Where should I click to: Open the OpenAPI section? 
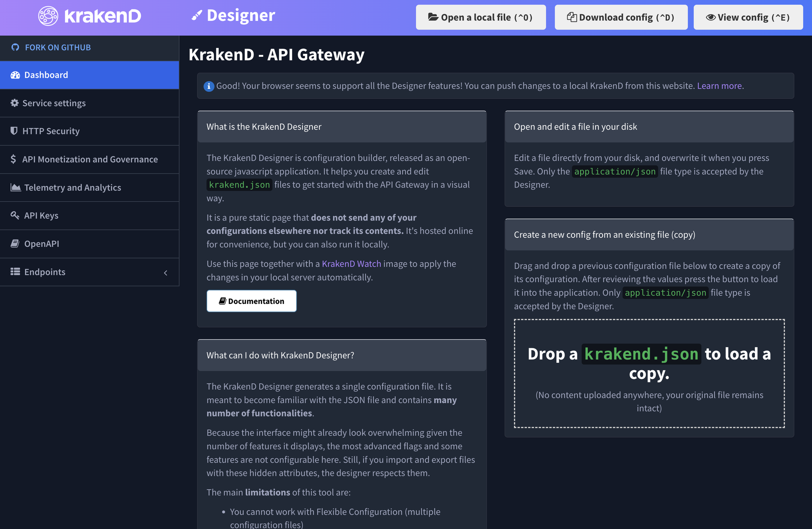pyautogui.click(x=90, y=244)
